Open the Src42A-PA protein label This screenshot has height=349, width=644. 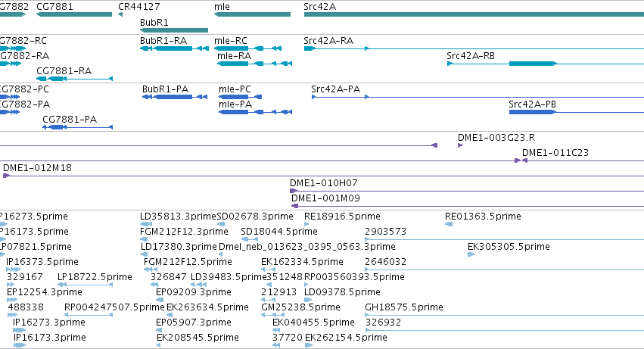coord(335,89)
